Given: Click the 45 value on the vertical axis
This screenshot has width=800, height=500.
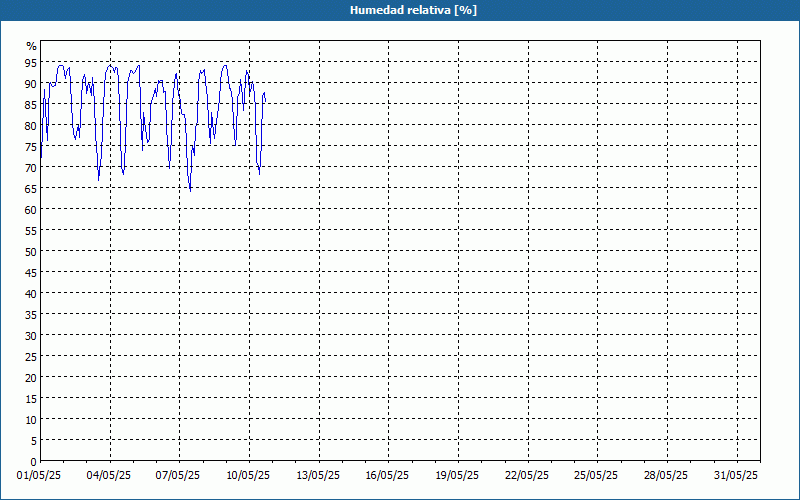Looking at the screenshot, I should pos(31,273).
